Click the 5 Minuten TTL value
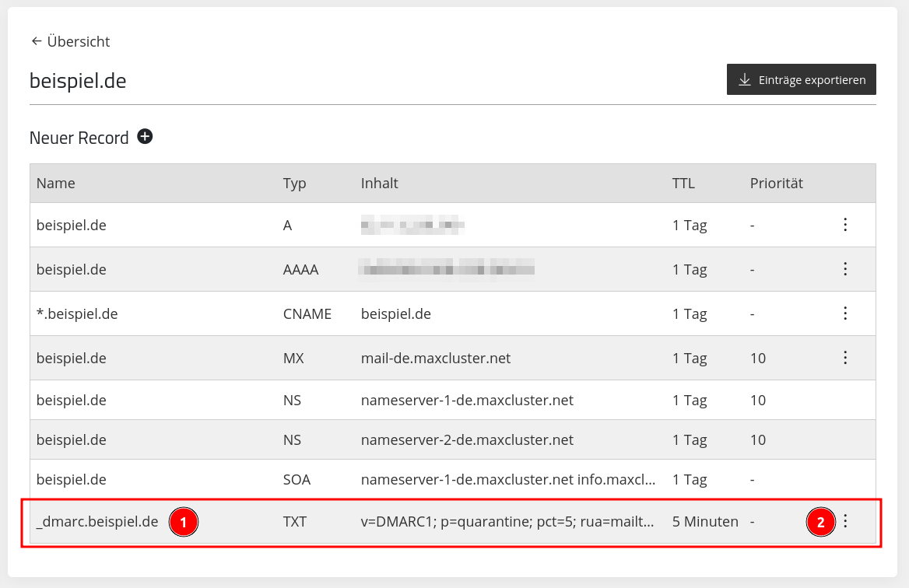This screenshot has width=909, height=588. (x=706, y=521)
